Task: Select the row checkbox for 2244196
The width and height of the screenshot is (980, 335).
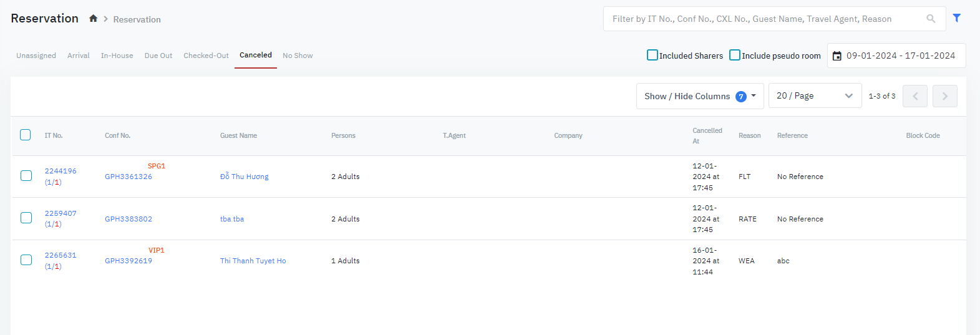Action: click(x=26, y=176)
